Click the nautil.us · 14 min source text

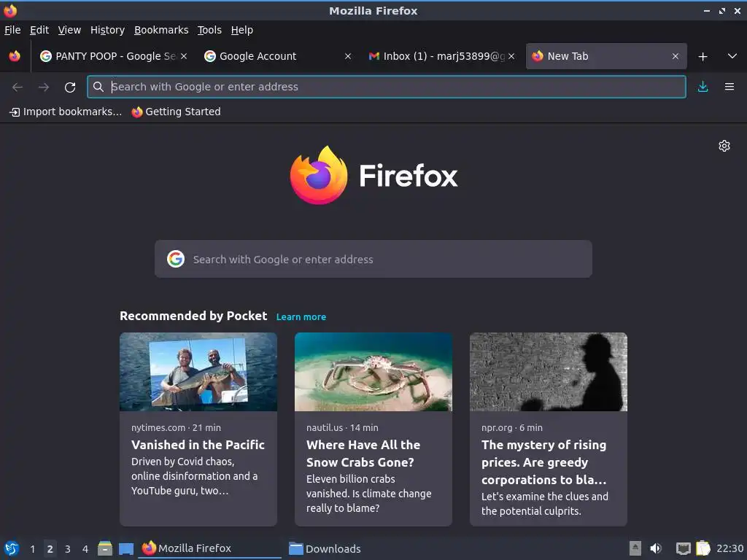(x=342, y=427)
